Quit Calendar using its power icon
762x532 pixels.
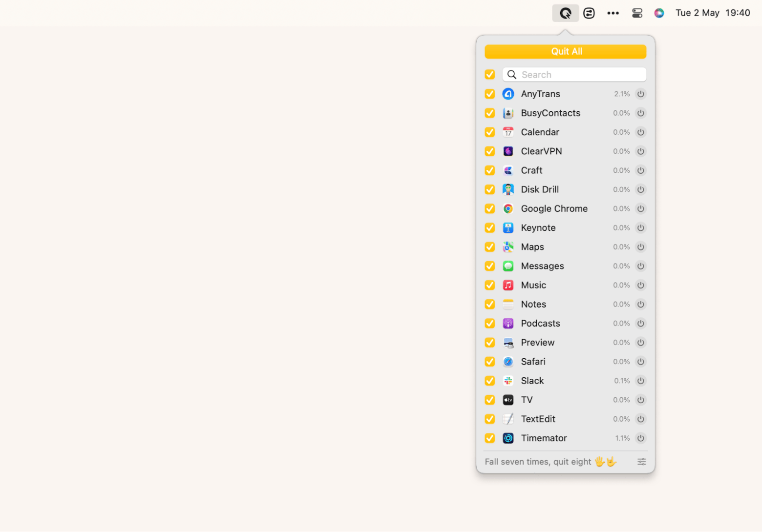point(640,132)
